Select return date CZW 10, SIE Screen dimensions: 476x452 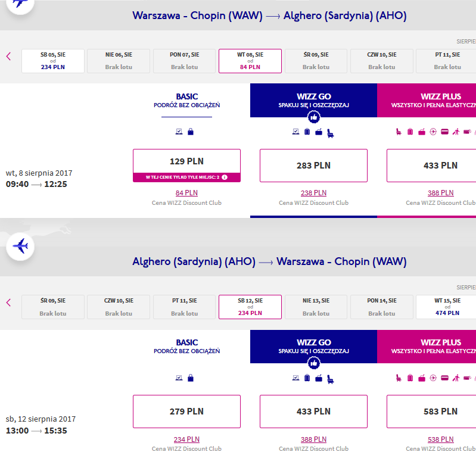tap(119, 307)
